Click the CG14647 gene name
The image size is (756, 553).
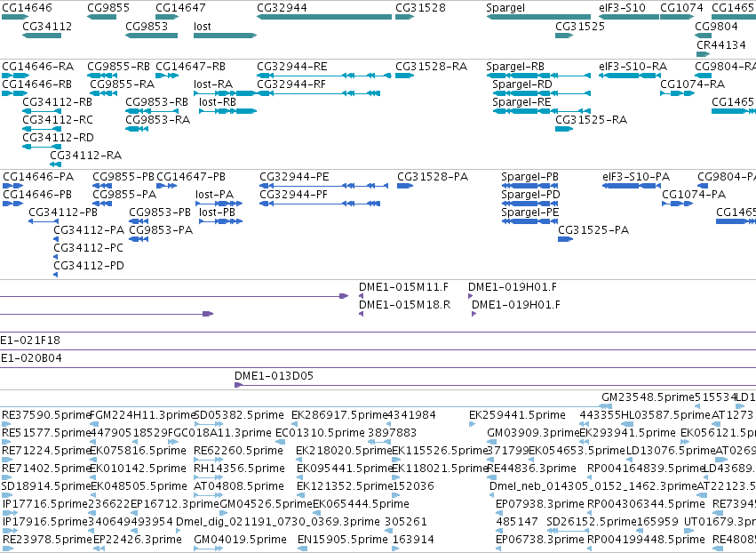point(181,8)
